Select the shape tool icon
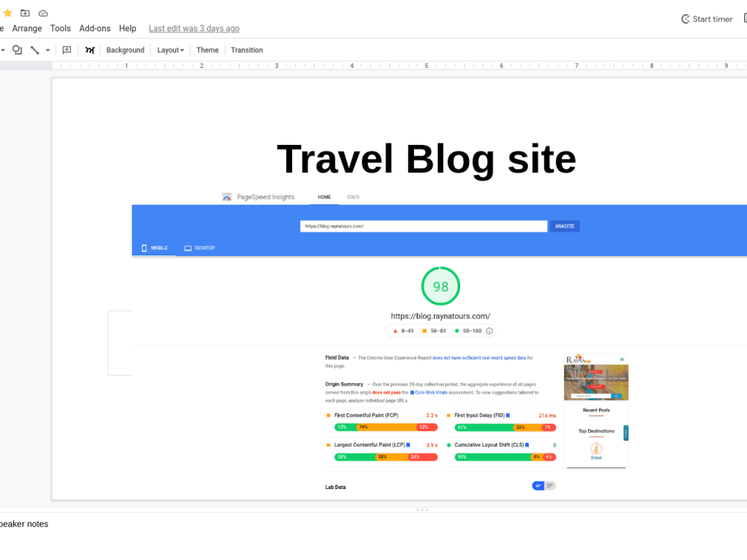This screenshot has height=560, width=747. pos(17,50)
